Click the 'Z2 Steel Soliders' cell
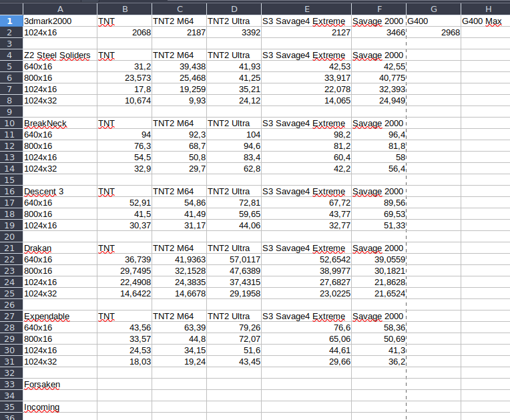510x420 pixels. [60, 55]
